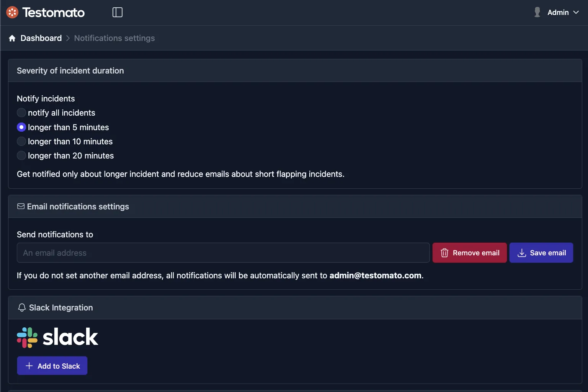Open the Dashboard breadcrumb link
588x392 pixels.
coord(41,38)
